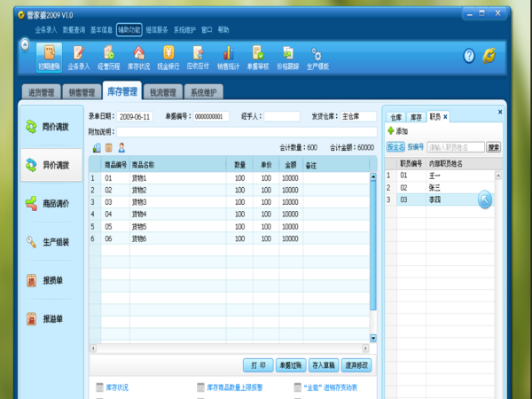Open the 辅助功能 menu
Image resolution: width=532 pixels, height=399 pixels.
[129, 29]
